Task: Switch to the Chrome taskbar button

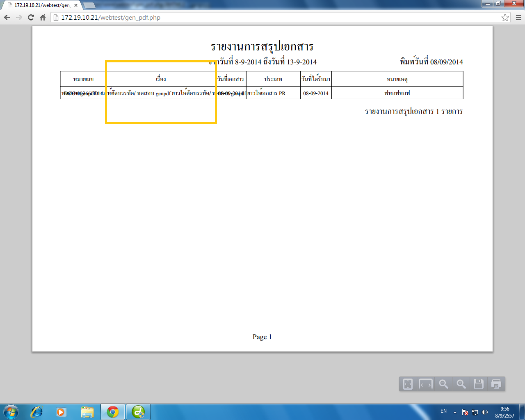Action: click(113, 412)
